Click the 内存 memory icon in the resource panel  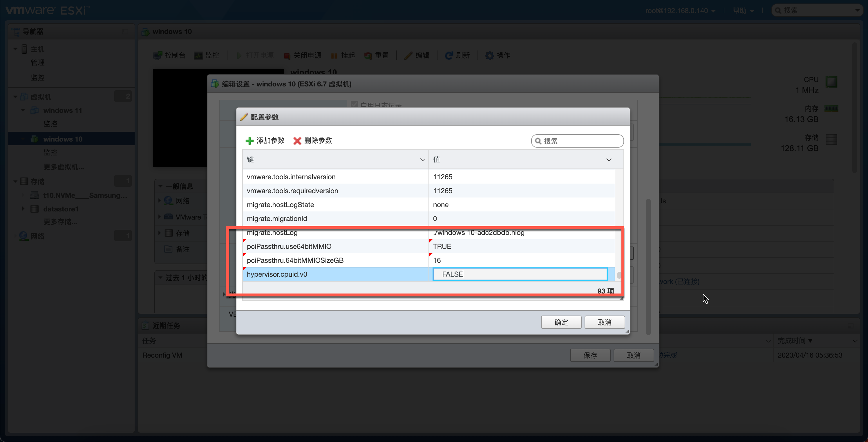tap(831, 108)
